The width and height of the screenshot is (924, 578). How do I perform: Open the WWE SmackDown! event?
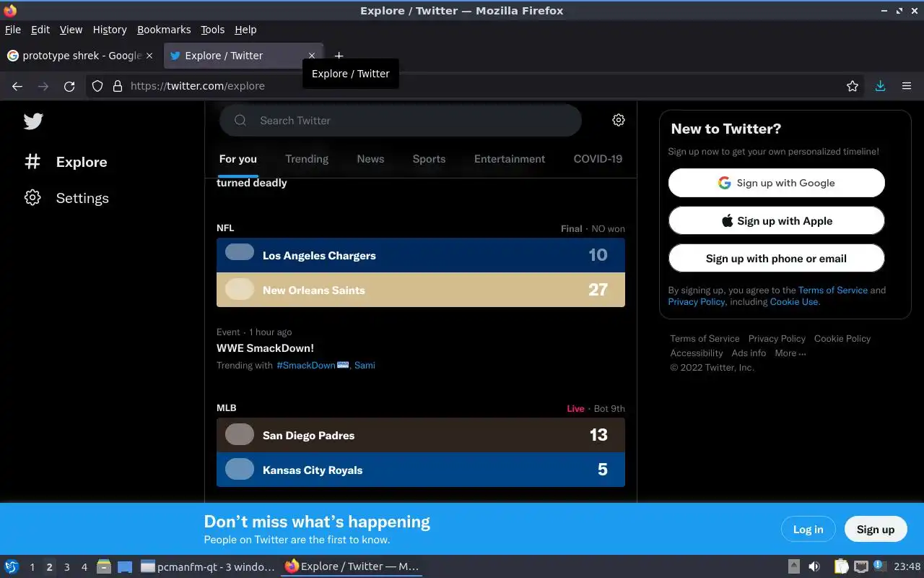(x=265, y=348)
